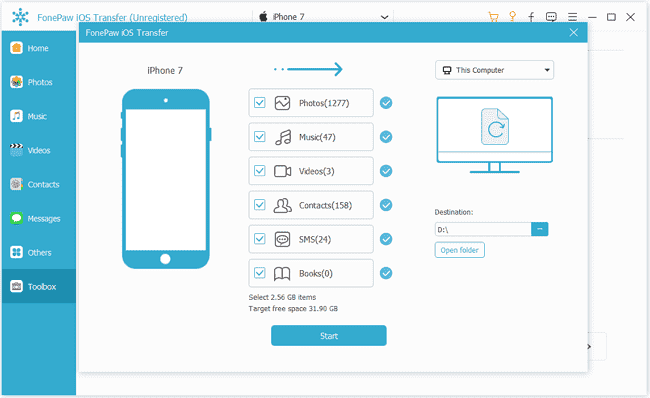This screenshot has width=650, height=398.
Task: Click the status checkmark beside SMS
Action: coord(386,239)
